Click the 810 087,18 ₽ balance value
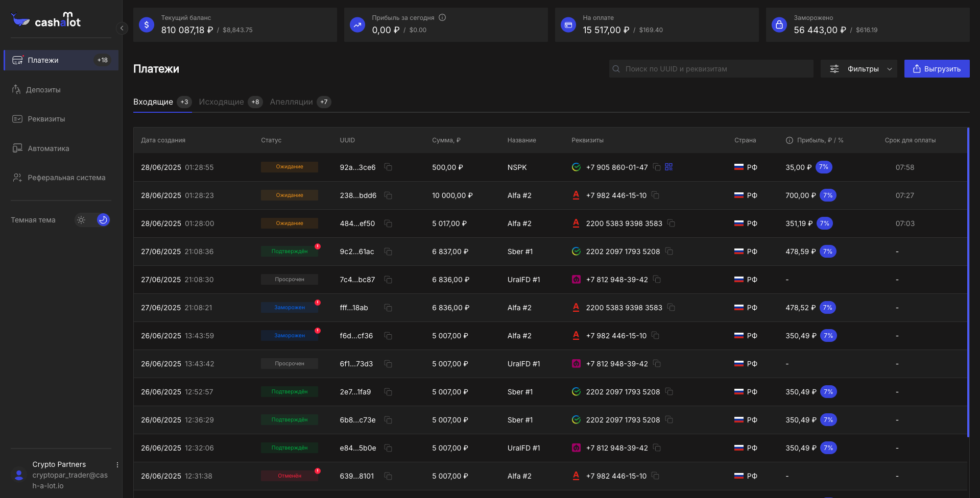Viewport: 980px width, 498px height. [187, 30]
